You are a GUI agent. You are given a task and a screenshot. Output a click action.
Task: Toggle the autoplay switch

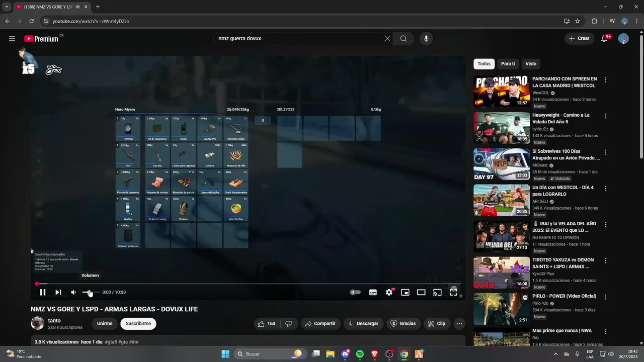(x=355, y=292)
